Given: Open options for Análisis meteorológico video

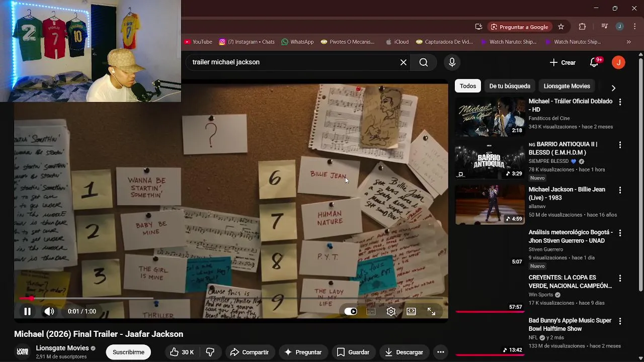Looking at the screenshot, I should tap(620, 233).
